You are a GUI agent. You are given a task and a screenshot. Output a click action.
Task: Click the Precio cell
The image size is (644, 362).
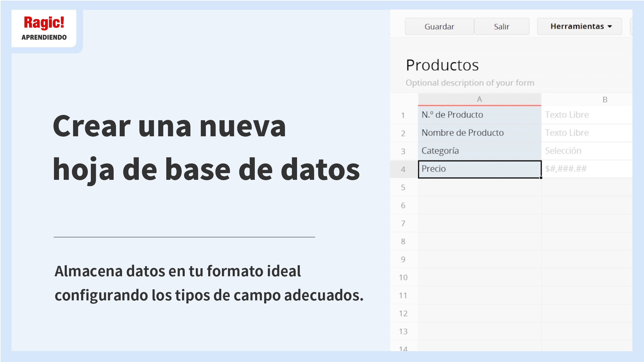click(x=479, y=169)
